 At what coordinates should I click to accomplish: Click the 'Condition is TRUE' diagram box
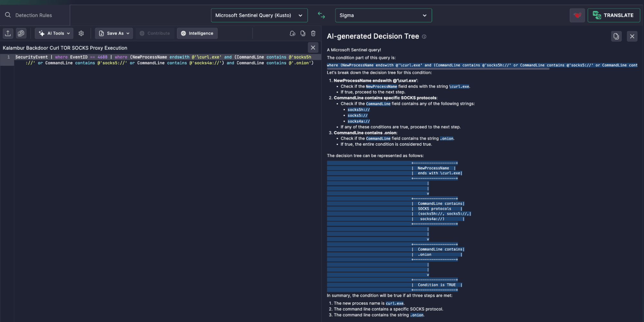click(x=437, y=285)
